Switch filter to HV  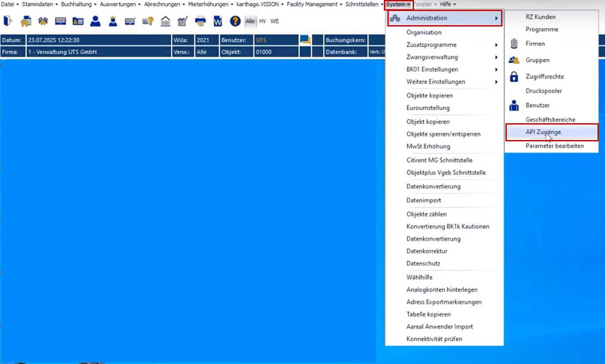pos(263,21)
